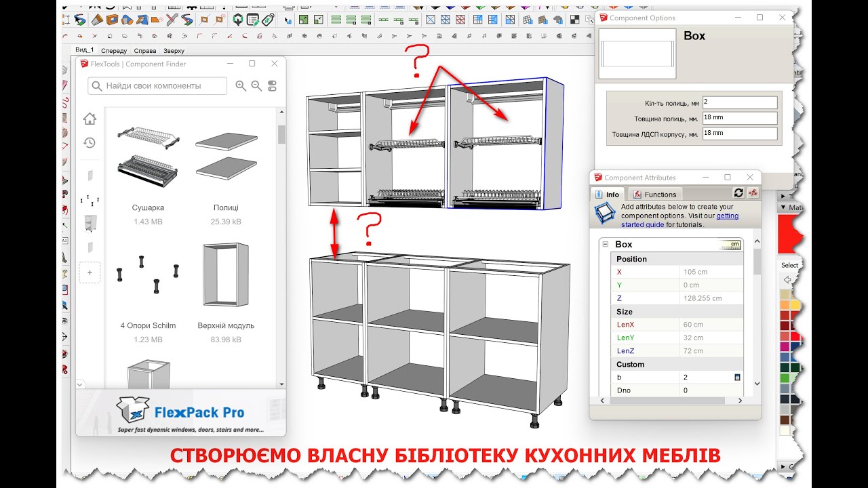Select the Верхній модуль component
This screenshot has width=868, height=488.
[226, 293]
